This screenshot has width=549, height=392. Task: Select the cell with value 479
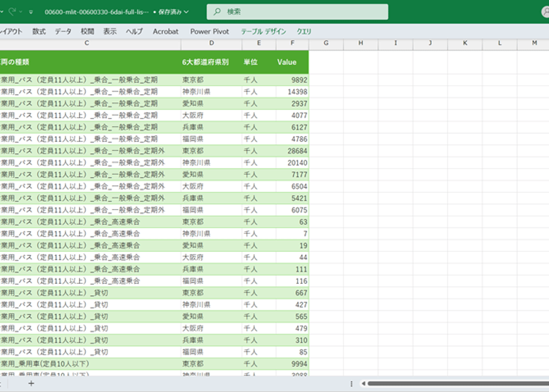click(292, 328)
